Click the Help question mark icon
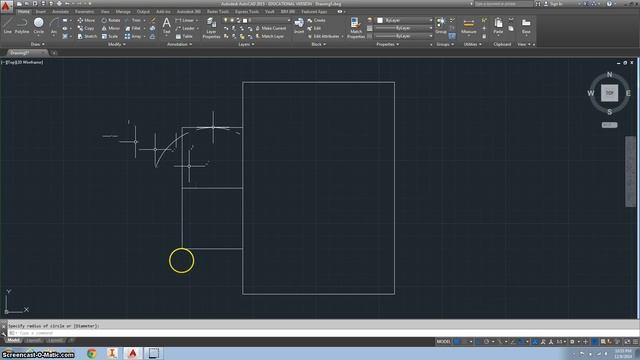The height and width of the screenshot is (360, 640). [609, 4]
